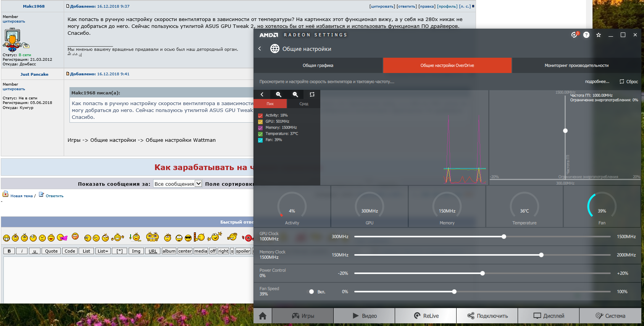This screenshot has width=644, height=326.
Task: Click the post icon beside Добавлено 16.12.2018 9:37
Action: coord(68,6)
